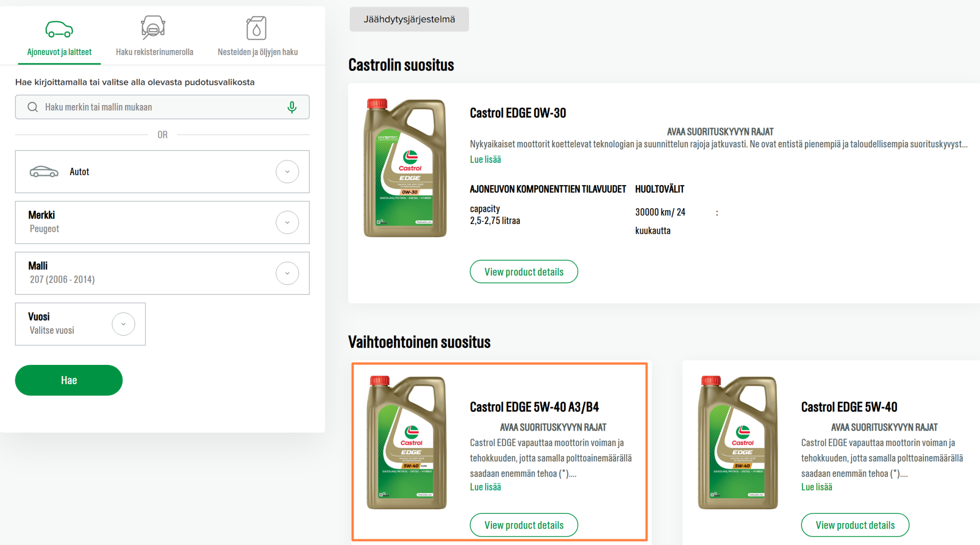
Task: Open the Merkki dropdown showing Peugeot
Action: (162, 222)
